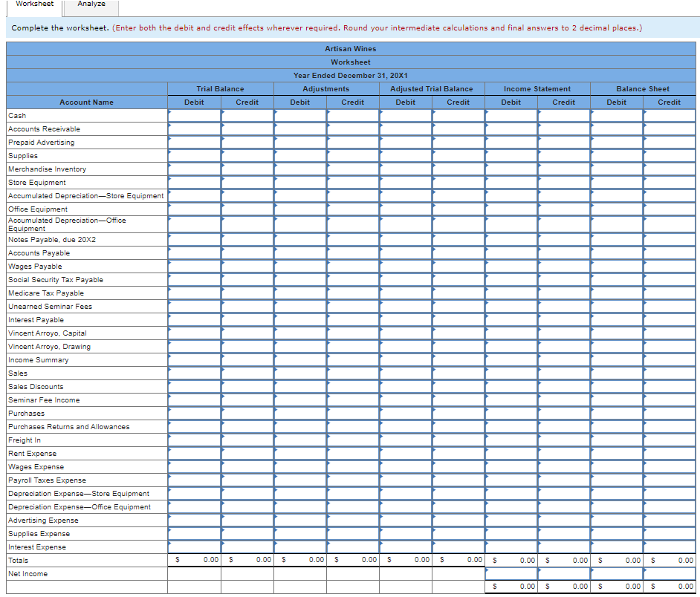Click the Cash Trial Balance Debit cell
This screenshot has height=597, width=700.
194,115
